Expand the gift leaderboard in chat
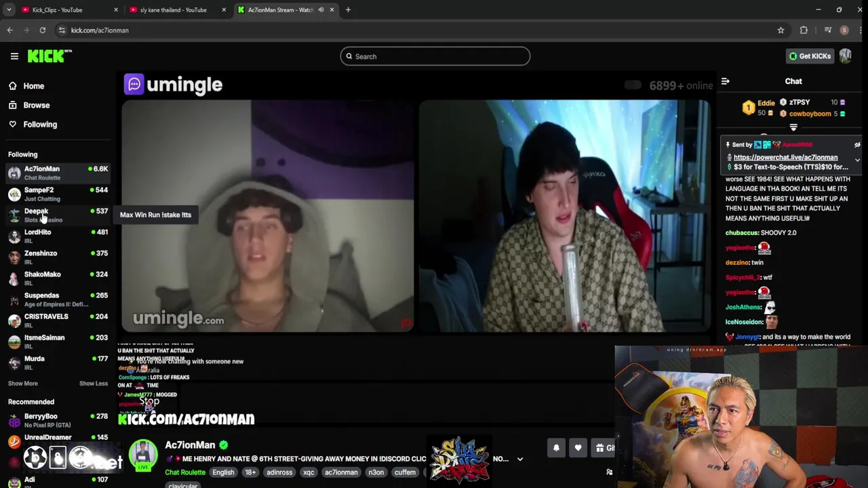This screenshot has width=868, height=488. tap(793, 127)
